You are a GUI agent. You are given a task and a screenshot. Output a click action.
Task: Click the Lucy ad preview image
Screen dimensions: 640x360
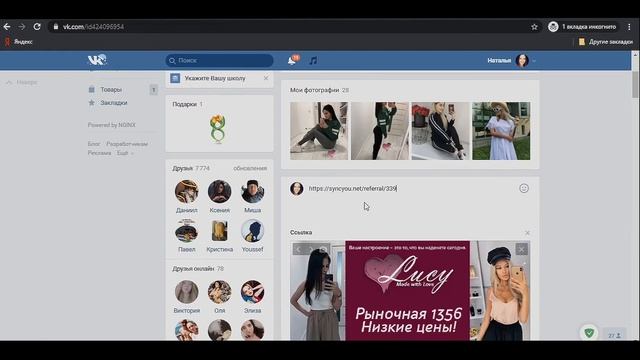(410, 291)
